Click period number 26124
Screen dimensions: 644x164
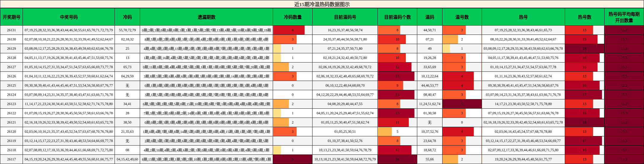[x=11, y=95]
